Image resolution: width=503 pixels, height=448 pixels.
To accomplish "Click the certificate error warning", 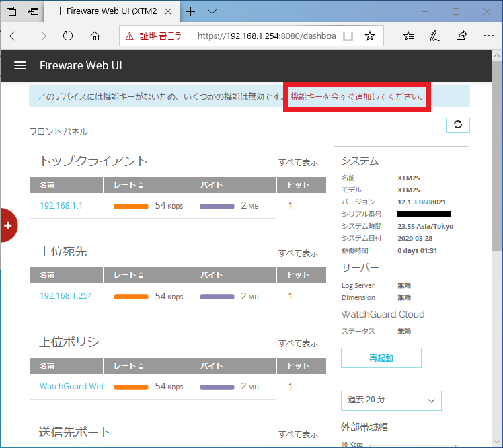I will tap(157, 36).
